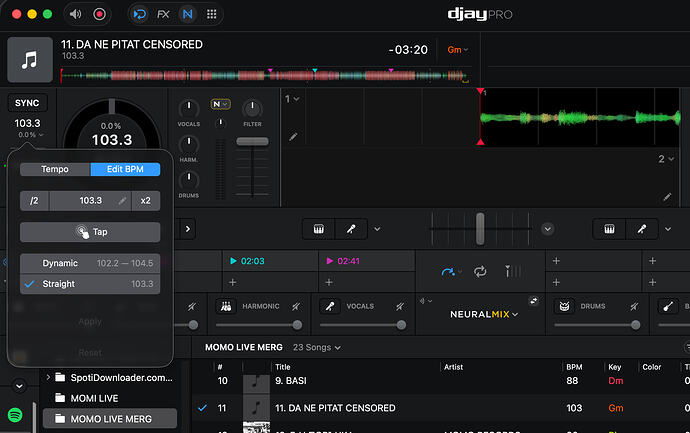690x433 pixels.
Task: Click the left deck microphone icon
Action: point(351,229)
